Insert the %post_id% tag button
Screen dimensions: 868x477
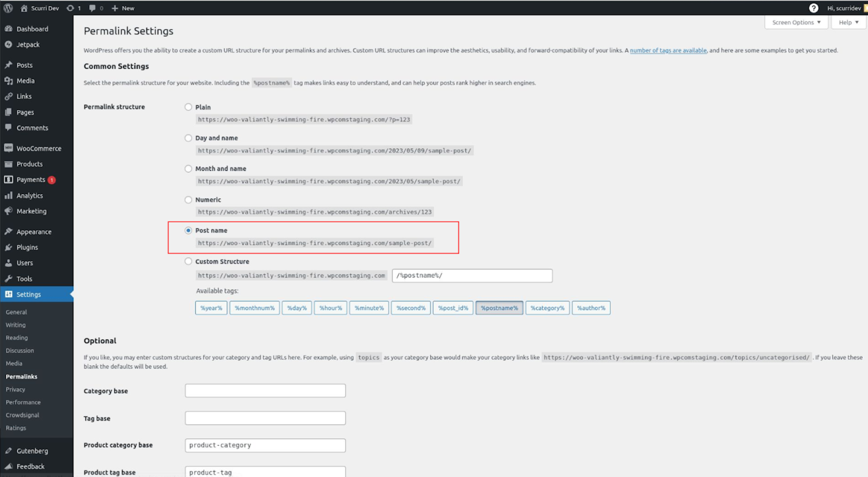point(453,308)
